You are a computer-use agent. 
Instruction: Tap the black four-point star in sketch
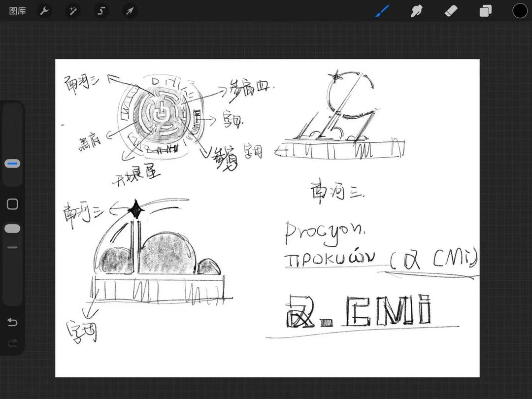tap(135, 210)
